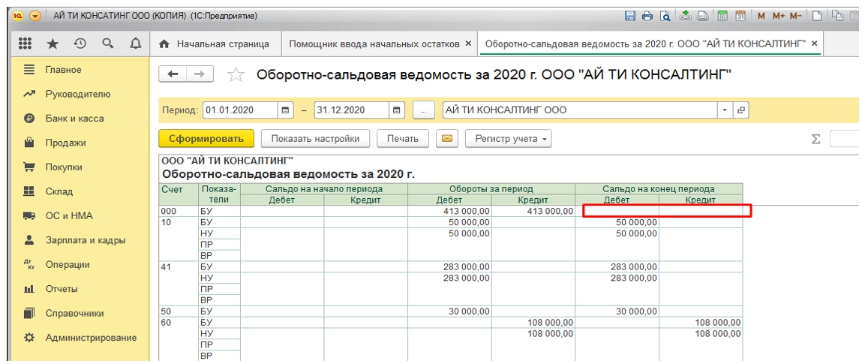This screenshot has height=364, width=868.
Task: Select account 000 cell in Счет column
Action: point(179,211)
